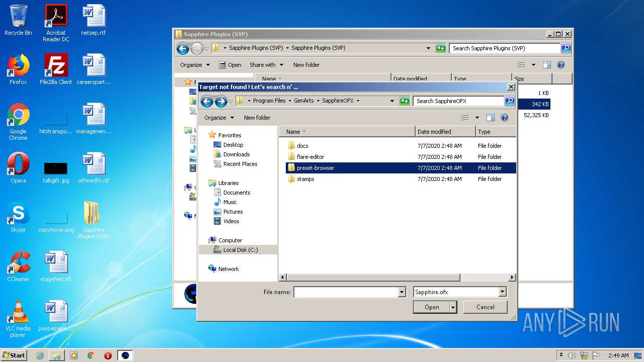644x362 pixels.
Task: Sort by the Date modified column header
Action: point(445,132)
